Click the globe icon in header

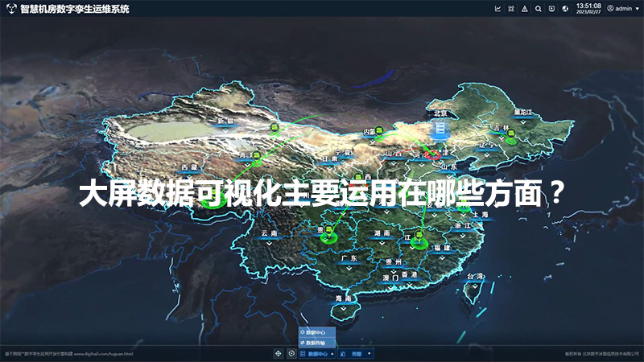[565, 9]
